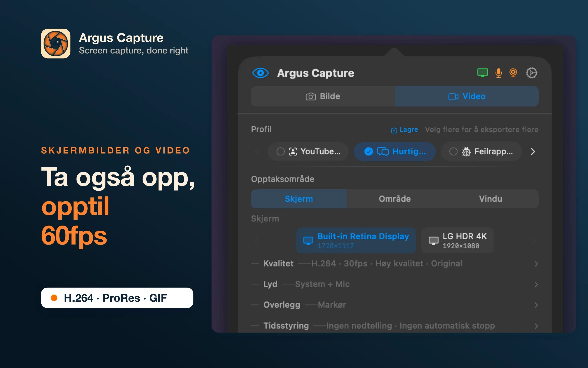Select the Feilrapp profile radio button
This screenshot has width=588, height=368.
click(453, 152)
